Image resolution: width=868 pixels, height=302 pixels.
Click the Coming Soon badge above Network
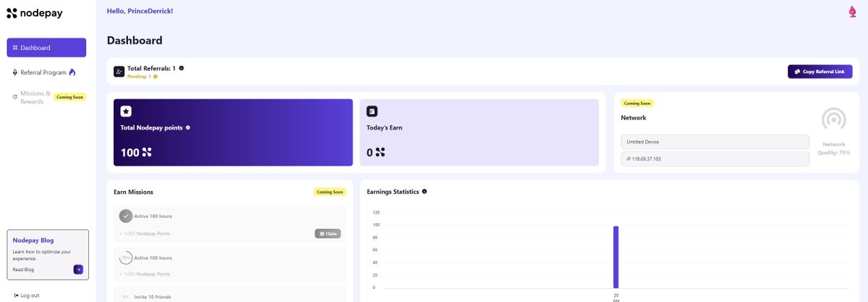pos(637,103)
